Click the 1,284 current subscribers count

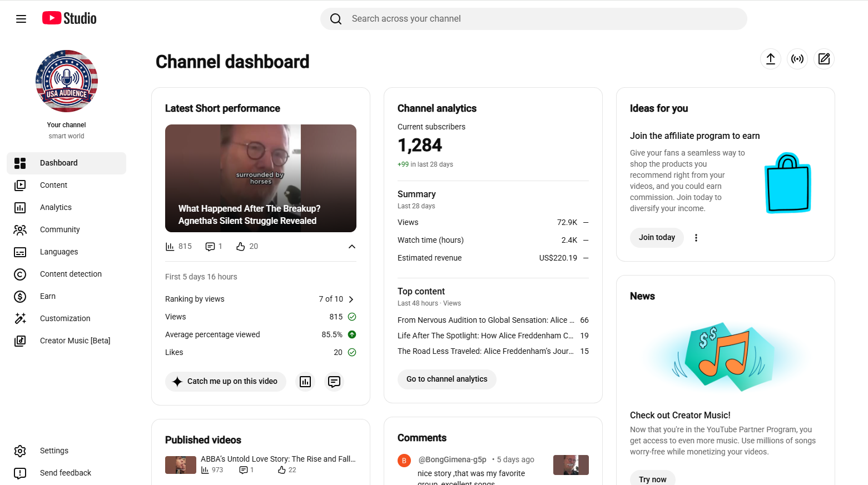[x=420, y=146]
